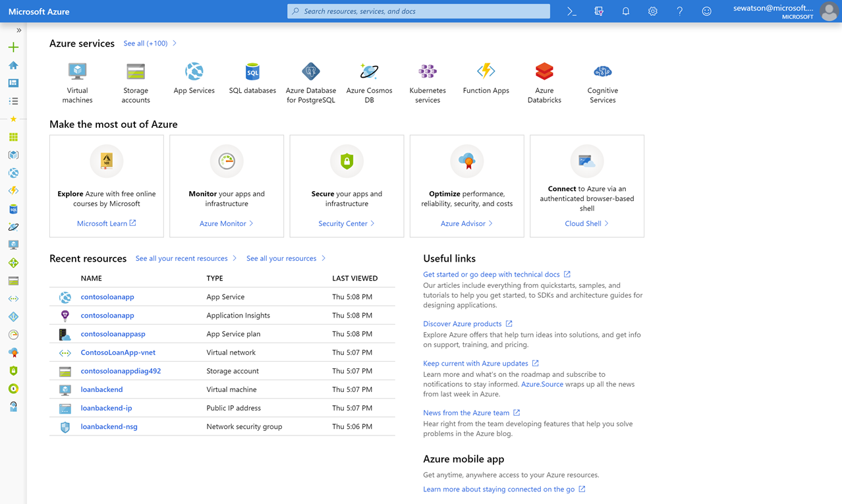Select Home icon in left sidebar
Viewport: 842px width, 504px height.
[13, 65]
